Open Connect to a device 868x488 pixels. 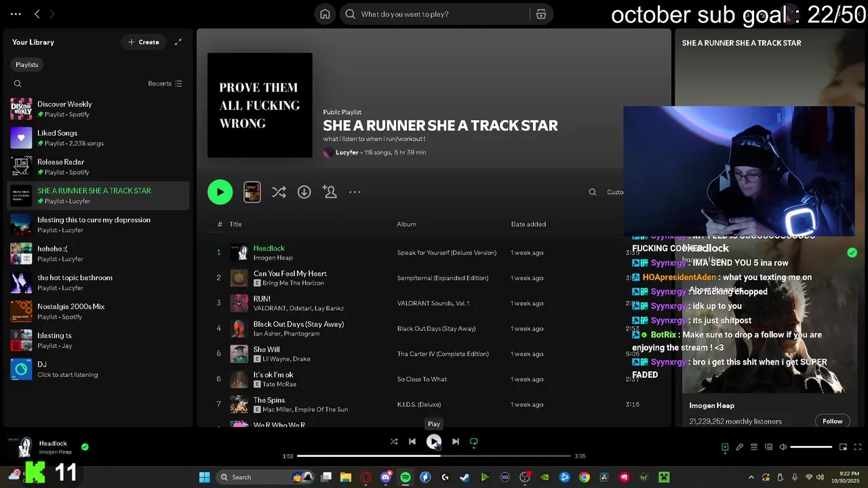(x=768, y=447)
